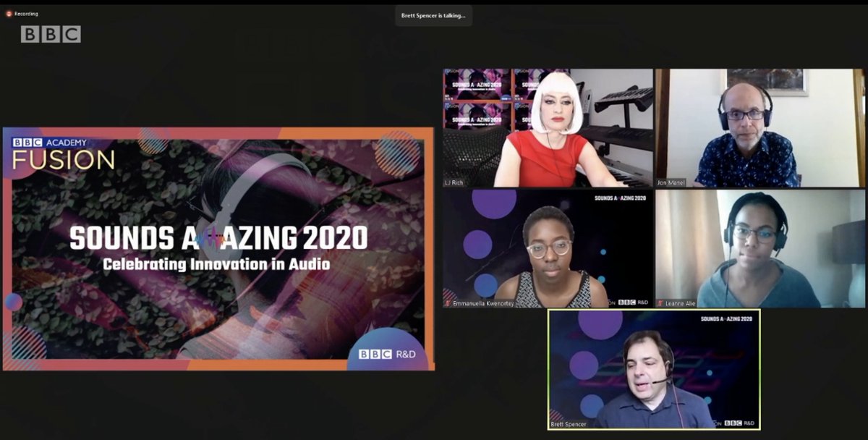Select LJ Rich's video tile
The width and height of the screenshot is (868, 440).
coord(548,128)
